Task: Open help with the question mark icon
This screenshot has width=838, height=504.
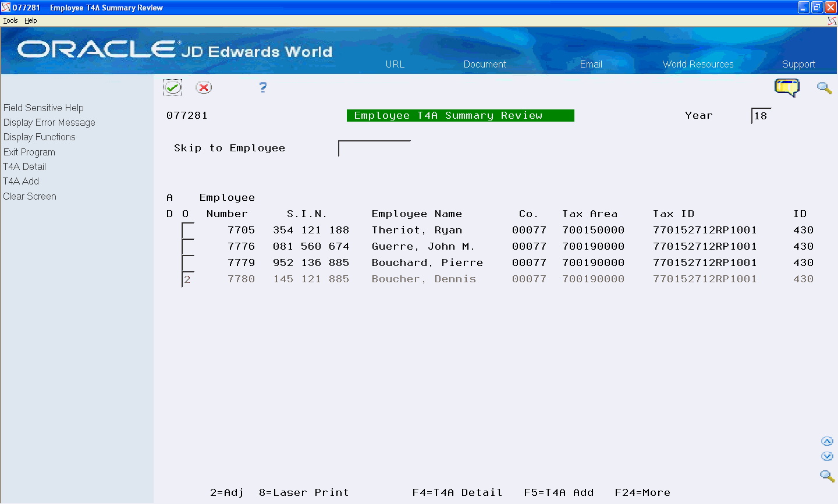Action: coord(263,87)
